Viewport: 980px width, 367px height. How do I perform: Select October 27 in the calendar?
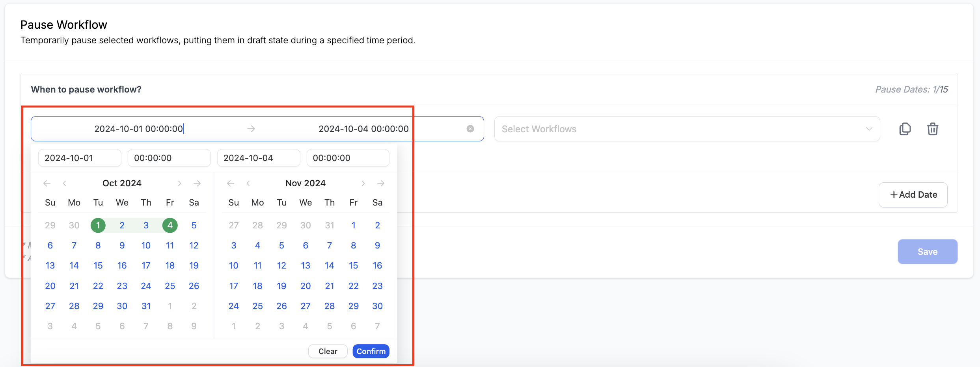(50, 306)
